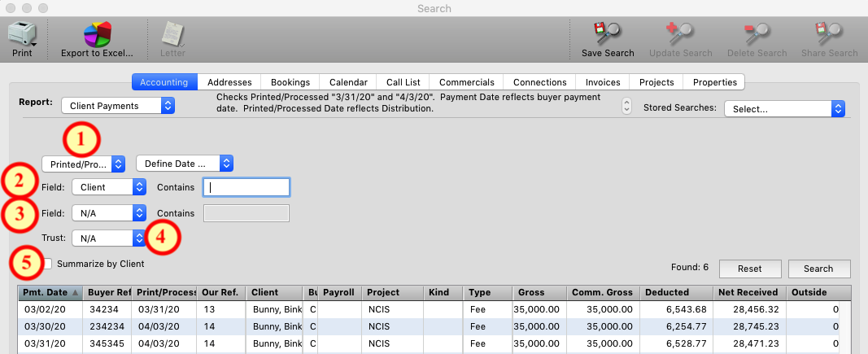This screenshot has width=868, height=354.
Task: Sort by the Payroll column header
Action: 340,292
